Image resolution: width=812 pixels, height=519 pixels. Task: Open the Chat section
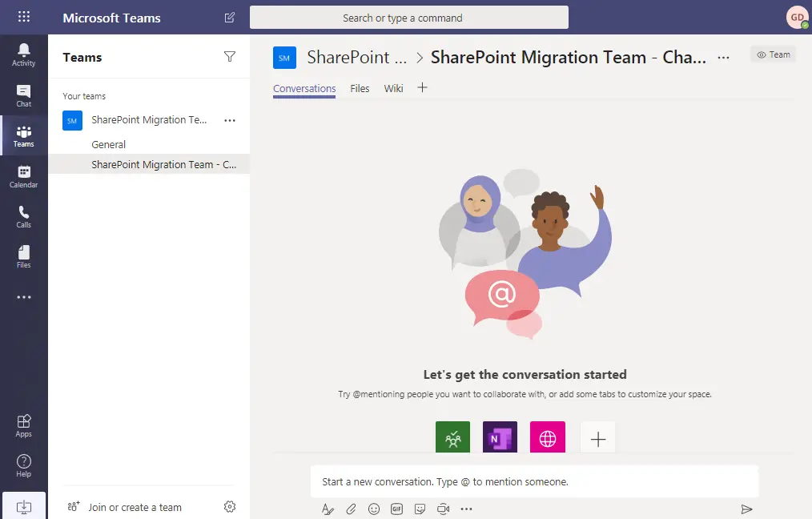24,96
